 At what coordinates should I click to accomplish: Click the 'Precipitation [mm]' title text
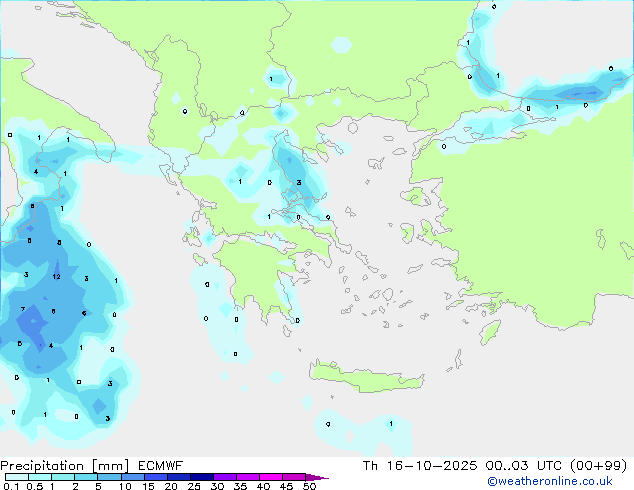[x=65, y=466]
